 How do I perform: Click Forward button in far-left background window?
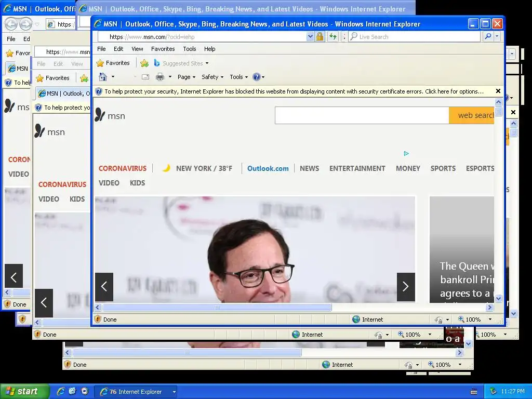pyautogui.click(x=25, y=24)
